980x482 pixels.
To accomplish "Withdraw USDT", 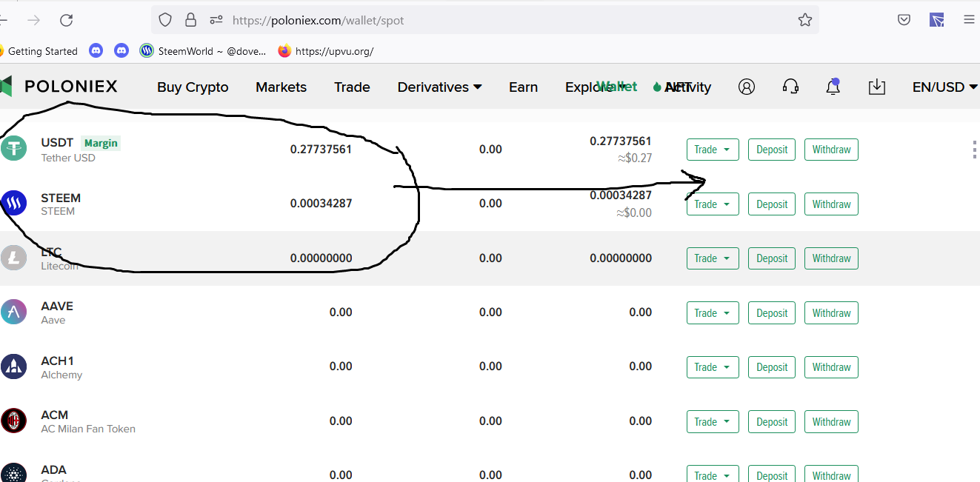I will tap(831, 150).
